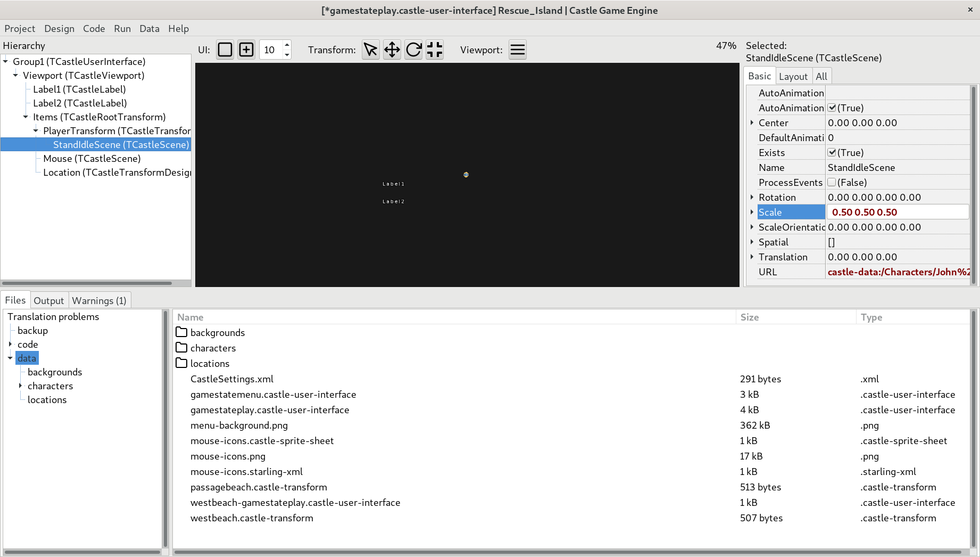980x557 pixels.
Task: Click the backgrounds folder icon in file list
Action: (181, 332)
